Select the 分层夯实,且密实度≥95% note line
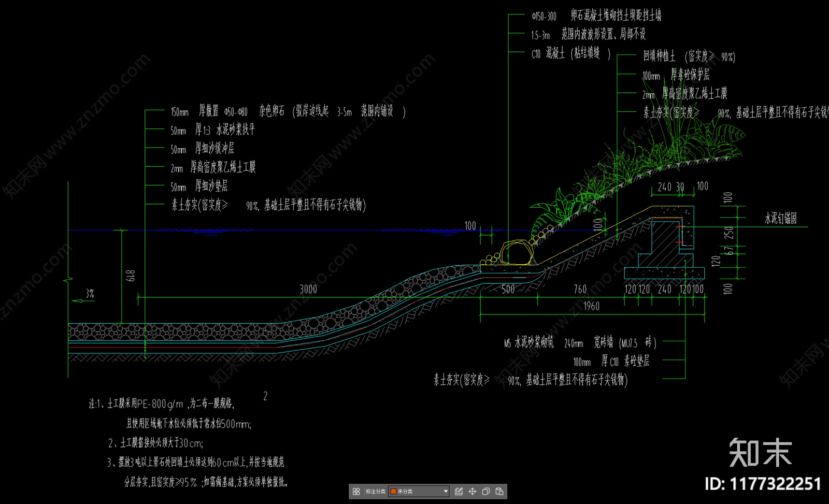The height and width of the screenshot is (504, 829). 206,482
